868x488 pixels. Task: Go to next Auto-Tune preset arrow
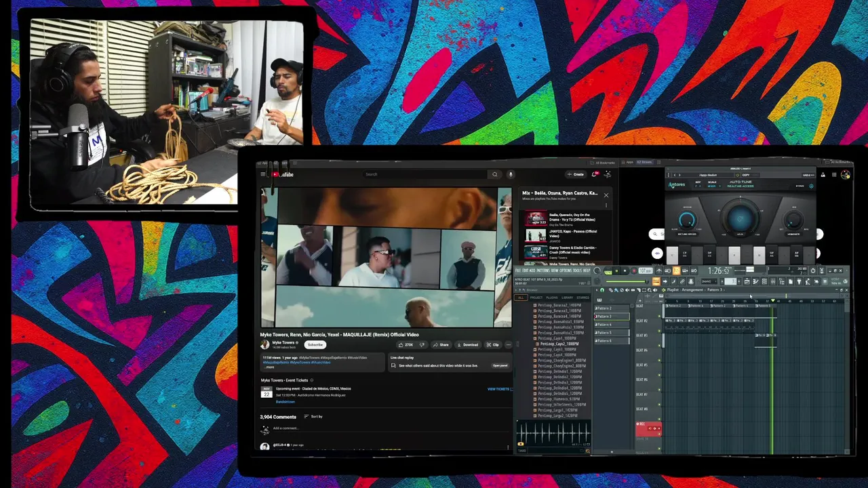tap(679, 175)
